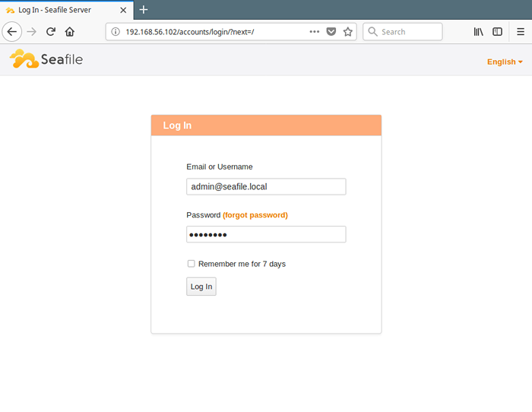Screen dimensions: 532x412
Task: Expand the English language dropdown
Action: (505, 62)
